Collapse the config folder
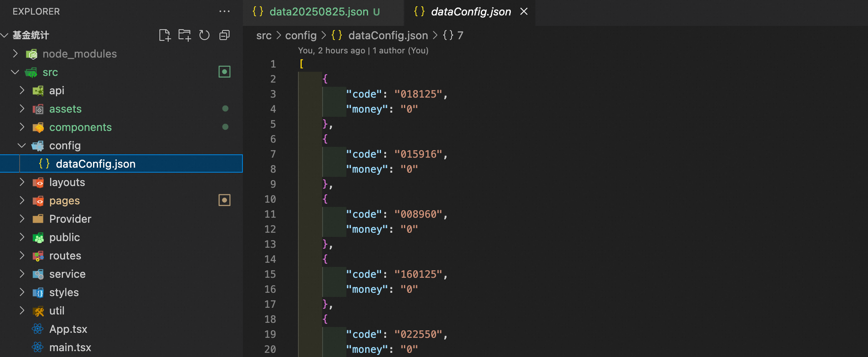Viewport: 868px width, 357px height. (22, 146)
